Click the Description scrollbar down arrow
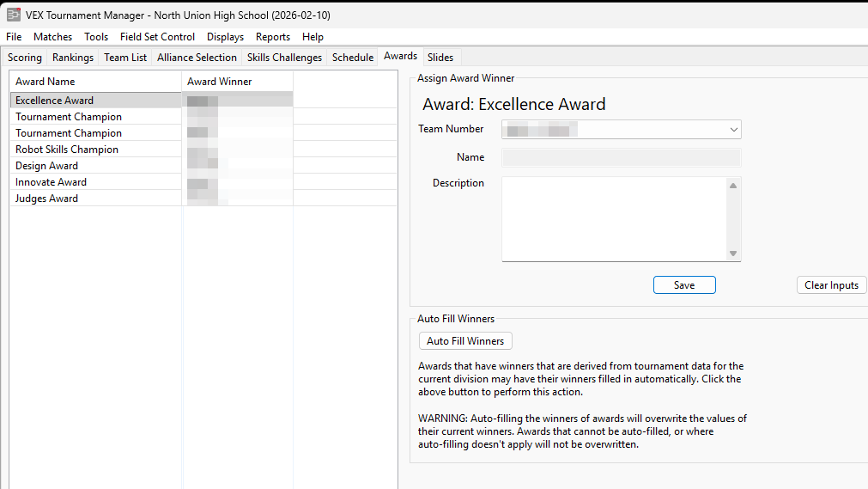Screen dimensions: 868x489 pos(733,254)
